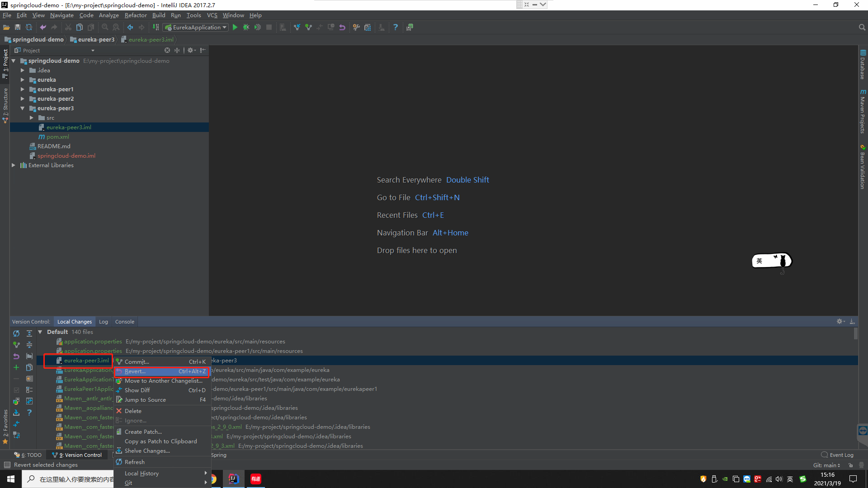Open springcloud-demo.iml project file

pyautogui.click(x=66, y=155)
